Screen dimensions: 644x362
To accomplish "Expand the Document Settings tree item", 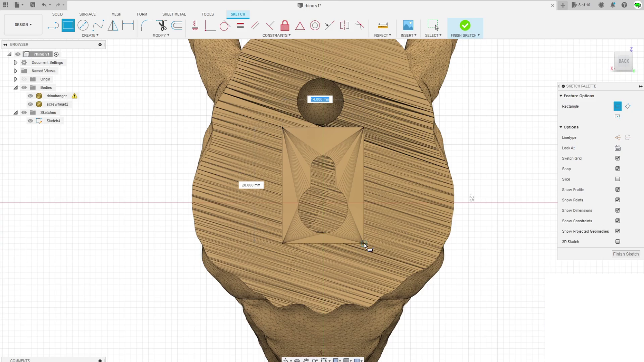I will (15, 62).
